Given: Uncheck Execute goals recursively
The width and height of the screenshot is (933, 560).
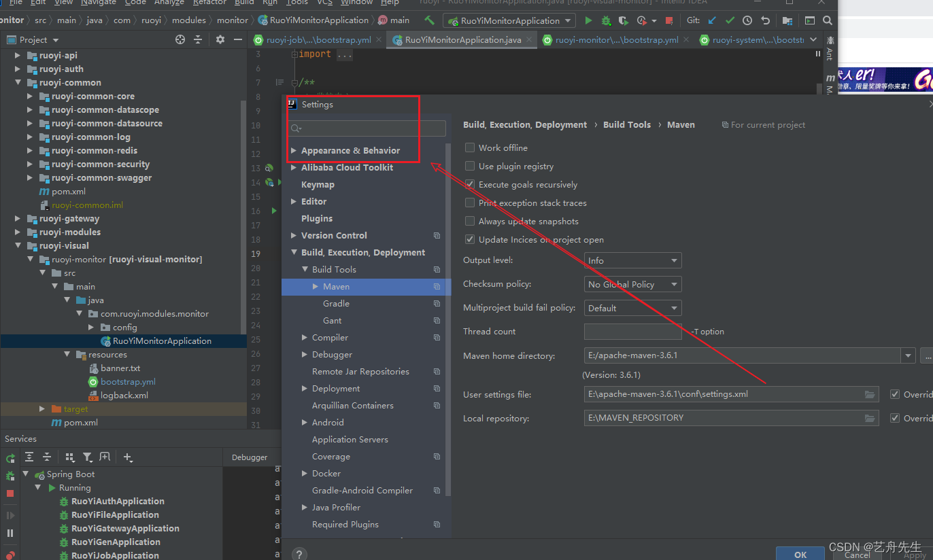Looking at the screenshot, I should (470, 184).
